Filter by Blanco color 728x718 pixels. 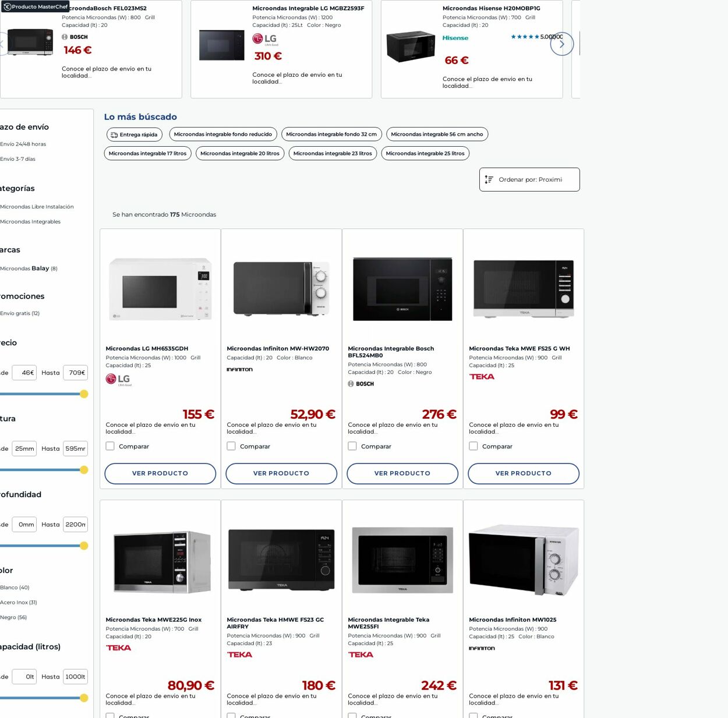pyautogui.click(x=15, y=588)
